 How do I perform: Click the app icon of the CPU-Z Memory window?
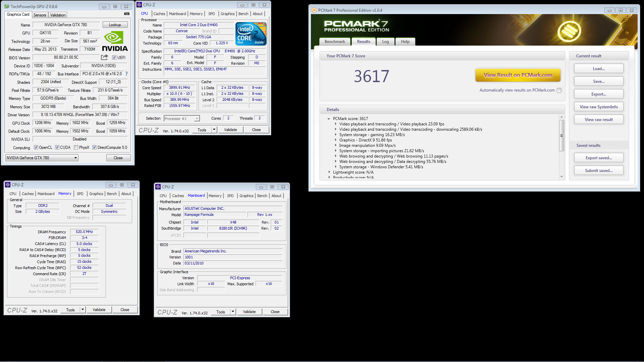[8, 185]
